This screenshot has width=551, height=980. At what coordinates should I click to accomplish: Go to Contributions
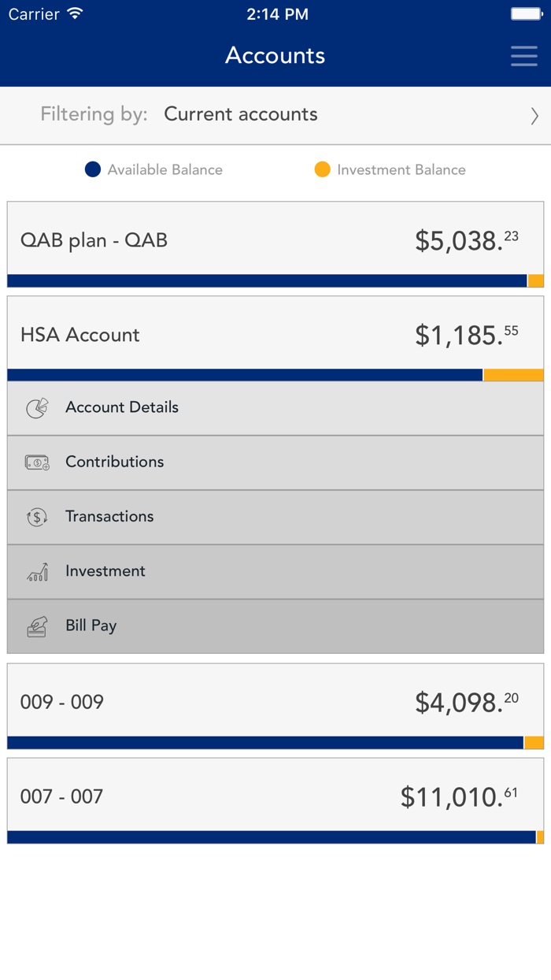click(x=115, y=462)
